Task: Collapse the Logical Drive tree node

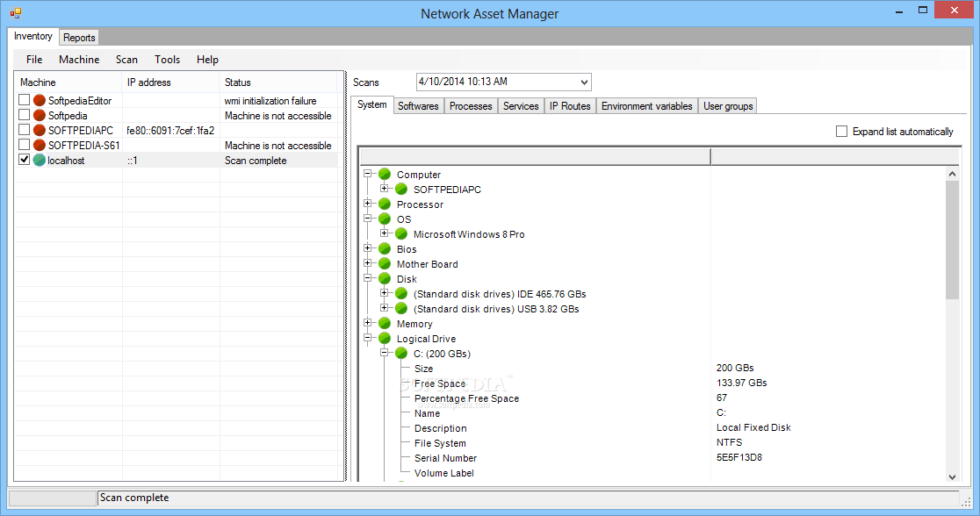Action: pyautogui.click(x=367, y=338)
